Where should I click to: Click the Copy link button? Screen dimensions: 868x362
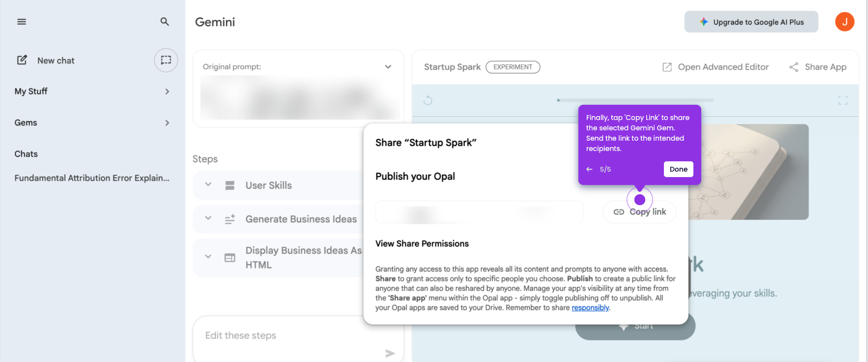point(639,212)
